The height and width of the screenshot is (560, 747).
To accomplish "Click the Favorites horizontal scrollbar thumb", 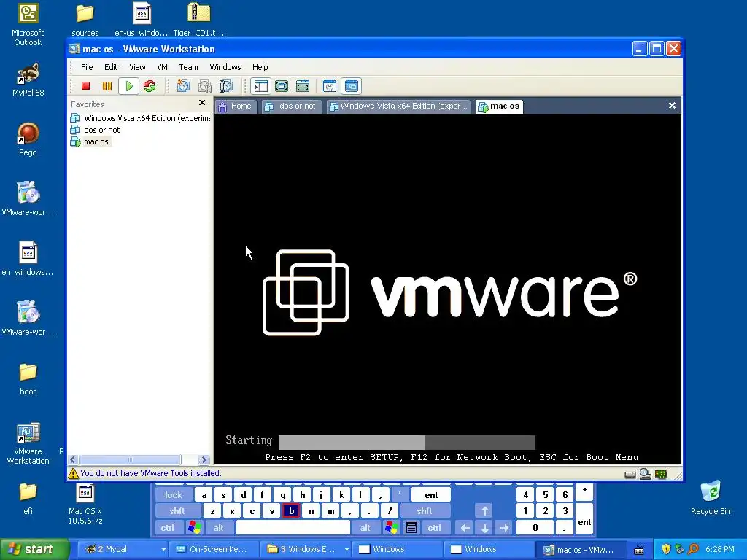I will pyautogui.click(x=130, y=460).
